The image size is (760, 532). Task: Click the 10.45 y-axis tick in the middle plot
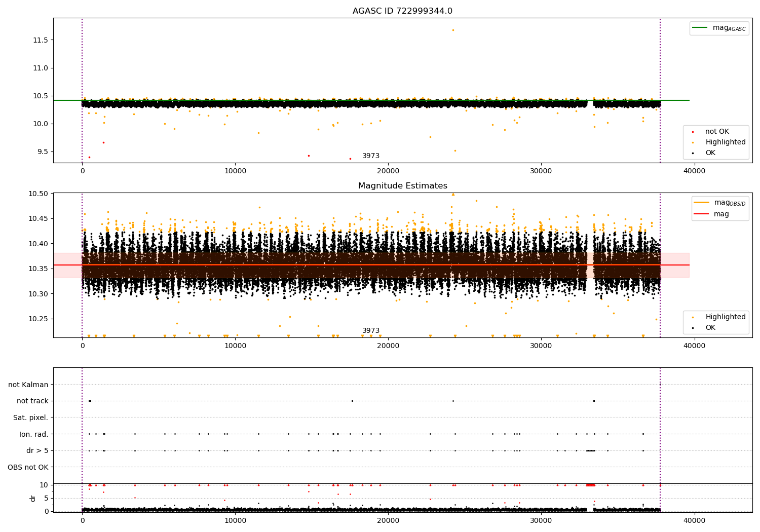(39, 219)
